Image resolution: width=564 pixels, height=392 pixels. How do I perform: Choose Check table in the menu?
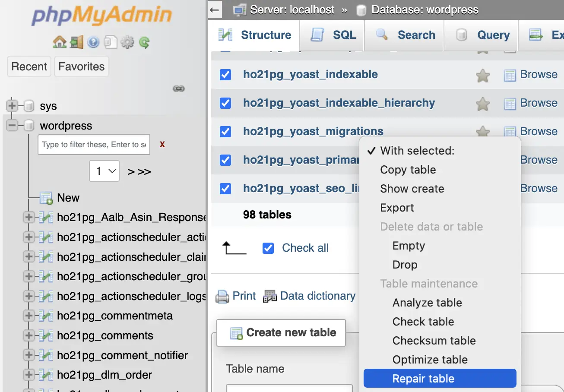pyautogui.click(x=440, y=322)
